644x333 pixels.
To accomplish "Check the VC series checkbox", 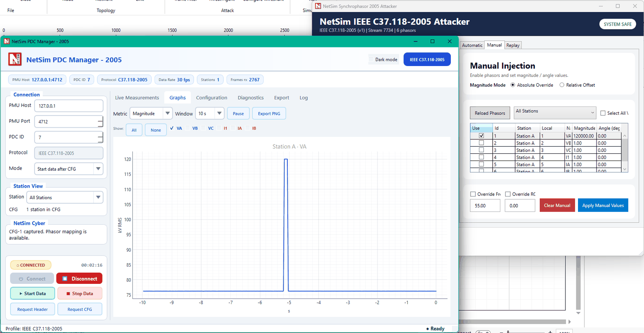I will pyautogui.click(x=203, y=128).
